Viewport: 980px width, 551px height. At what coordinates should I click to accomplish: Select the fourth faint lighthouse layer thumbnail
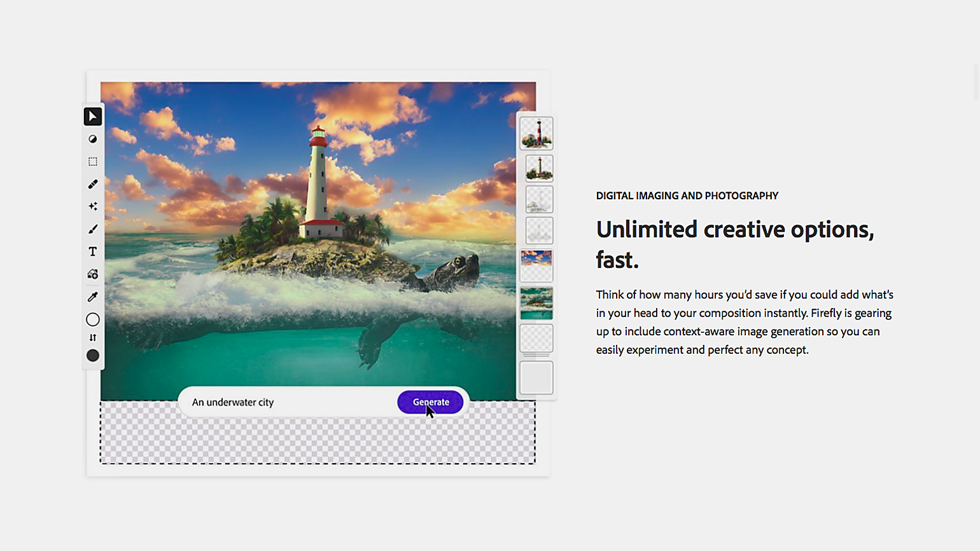[539, 230]
